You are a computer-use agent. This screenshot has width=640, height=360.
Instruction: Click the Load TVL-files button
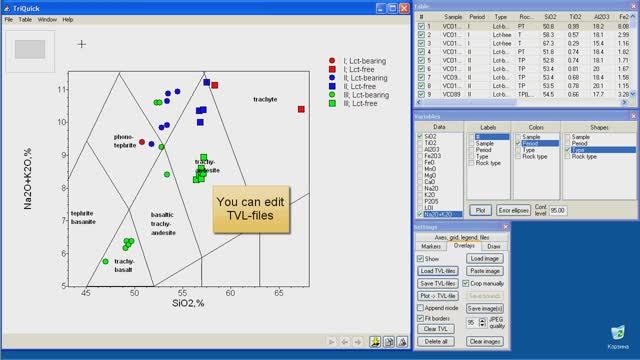pos(438,271)
